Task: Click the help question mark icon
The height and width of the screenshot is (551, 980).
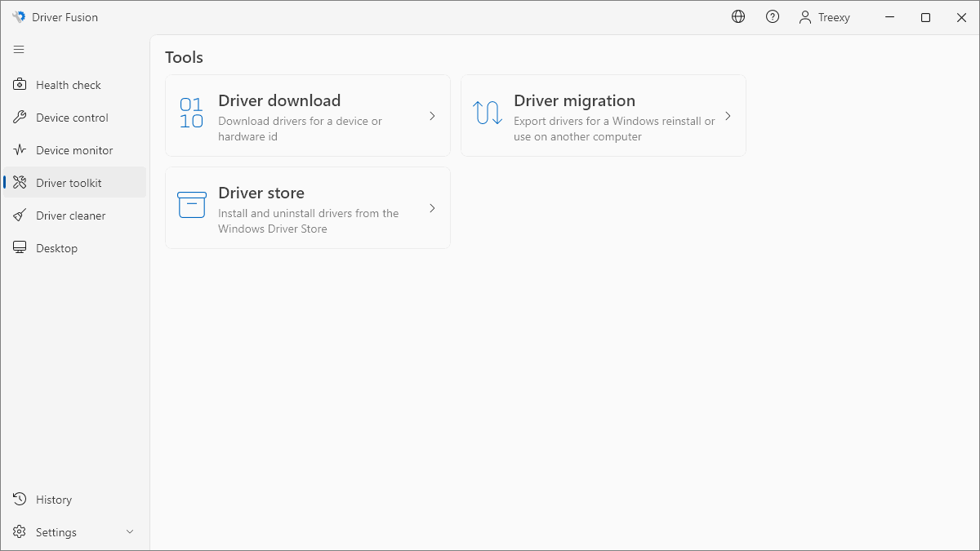Action: coord(773,17)
